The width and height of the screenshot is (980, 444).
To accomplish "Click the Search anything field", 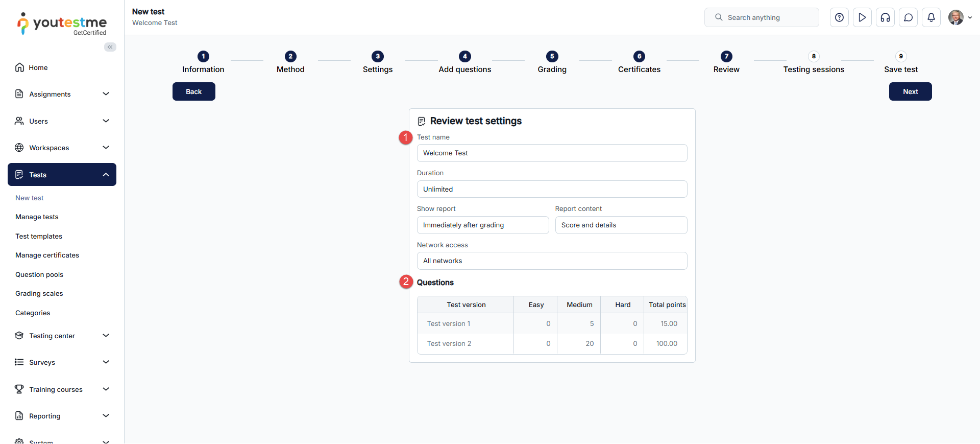I will (x=762, y=17).
